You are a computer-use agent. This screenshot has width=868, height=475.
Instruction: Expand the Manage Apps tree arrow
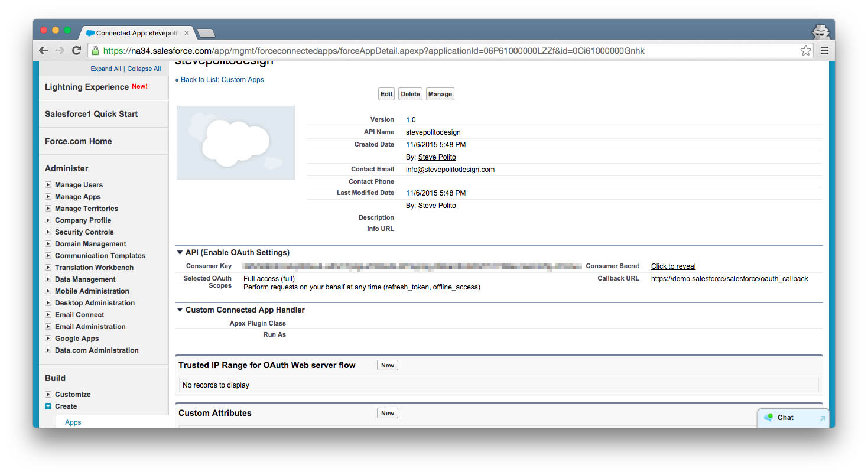coord(48,197)
